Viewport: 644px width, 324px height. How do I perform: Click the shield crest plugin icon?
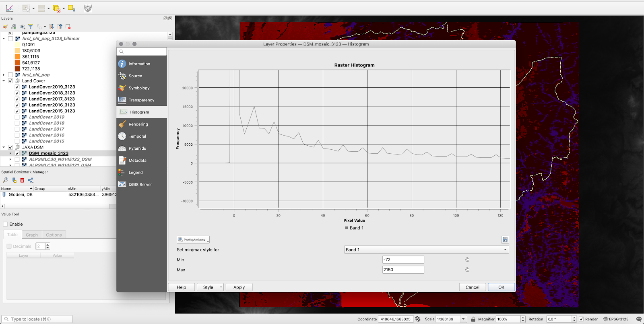[x=88, y=8]
